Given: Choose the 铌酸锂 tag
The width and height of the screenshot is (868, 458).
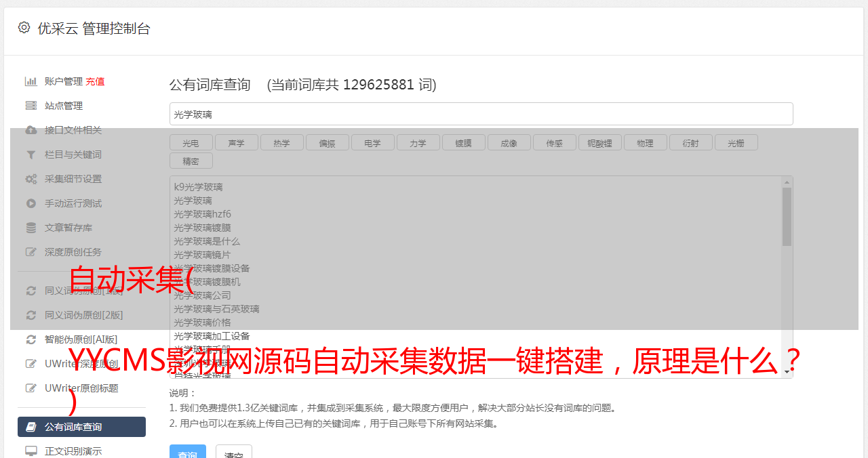Looking at the screenshot, I should click(x=599, y=142).
